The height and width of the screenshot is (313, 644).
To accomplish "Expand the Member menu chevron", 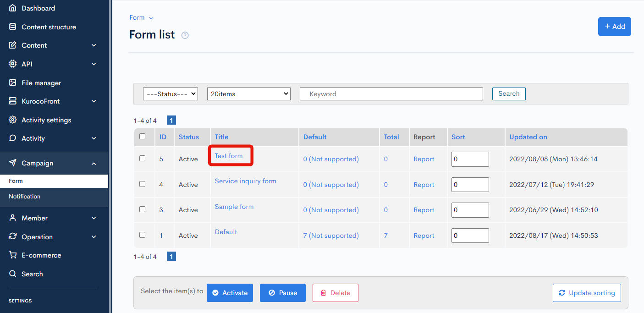I will [94, 218].
